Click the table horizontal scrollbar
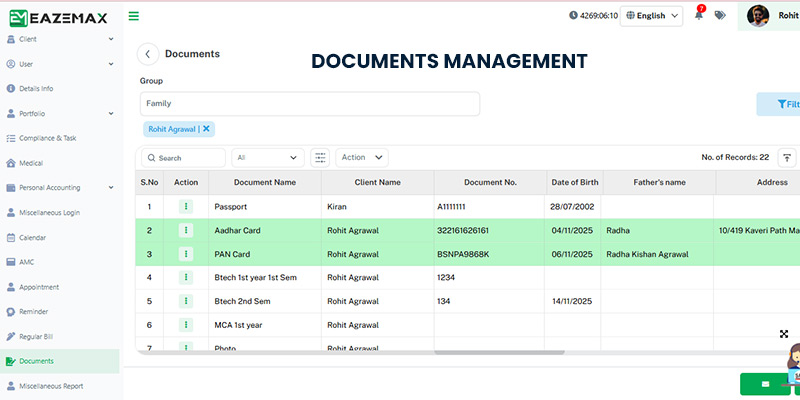 click(499, 352)
